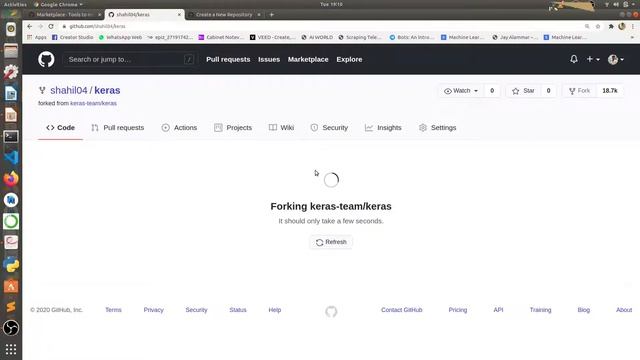Go to Explore in top navigation
The width and height of the screenshot is (640, 360).
coord(349,59)
